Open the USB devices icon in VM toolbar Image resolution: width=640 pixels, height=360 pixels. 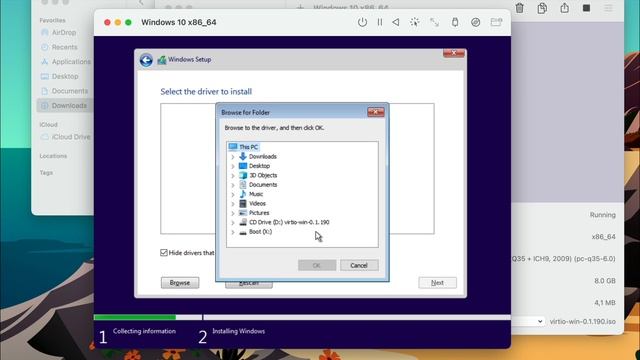coord(455,22)
